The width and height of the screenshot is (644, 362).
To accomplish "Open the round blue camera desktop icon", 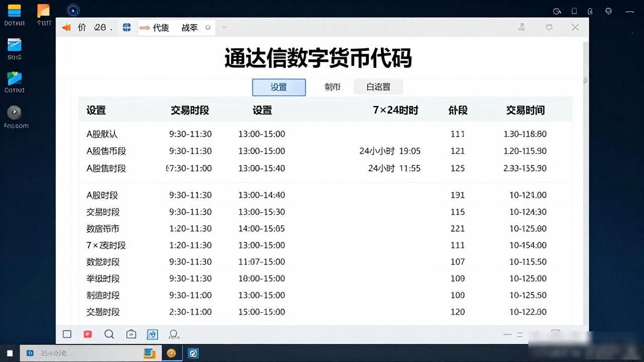I will tap(73, 10).
